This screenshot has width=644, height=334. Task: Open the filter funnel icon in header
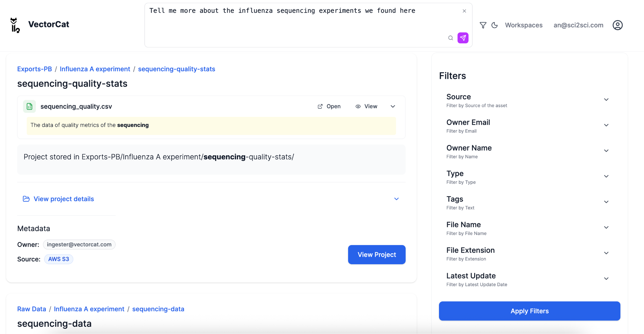click(483, 25)
